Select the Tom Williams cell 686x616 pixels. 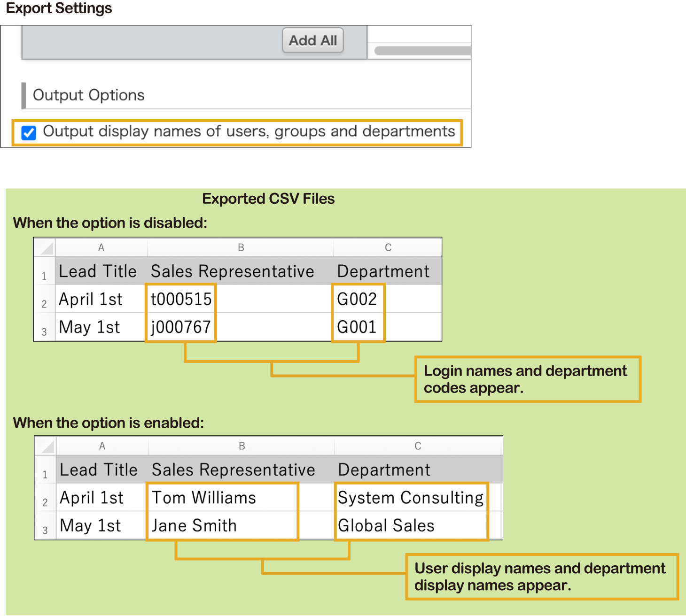point(204,498)
